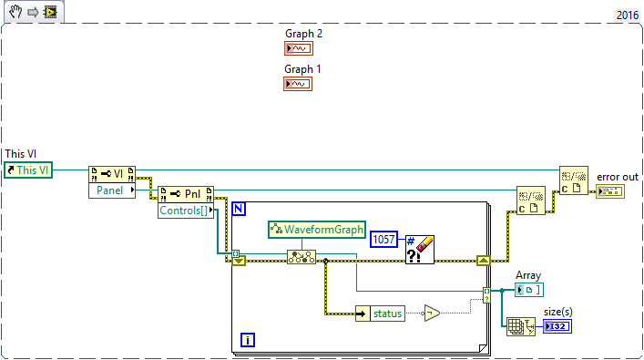Click the error shift register right terminal

point(484,261)
